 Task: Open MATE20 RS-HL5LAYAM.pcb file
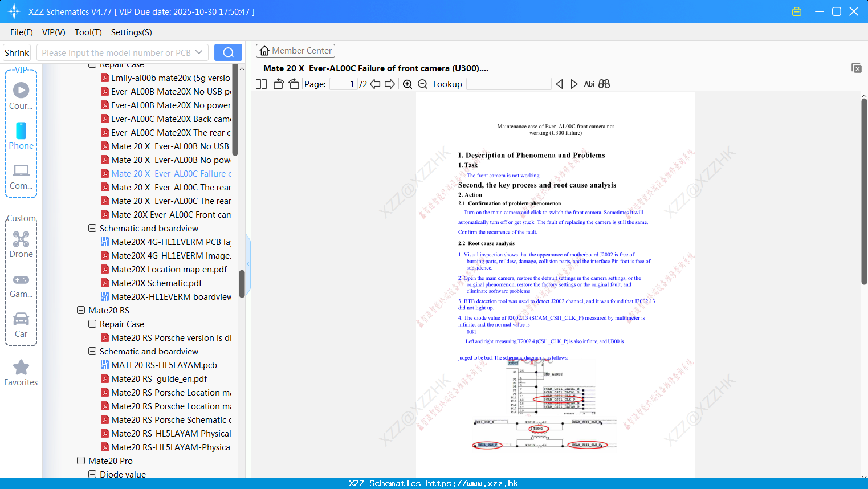(x=159, y=365)
